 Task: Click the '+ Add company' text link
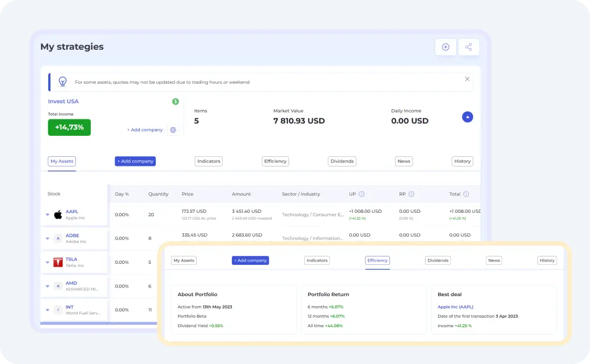145,130
